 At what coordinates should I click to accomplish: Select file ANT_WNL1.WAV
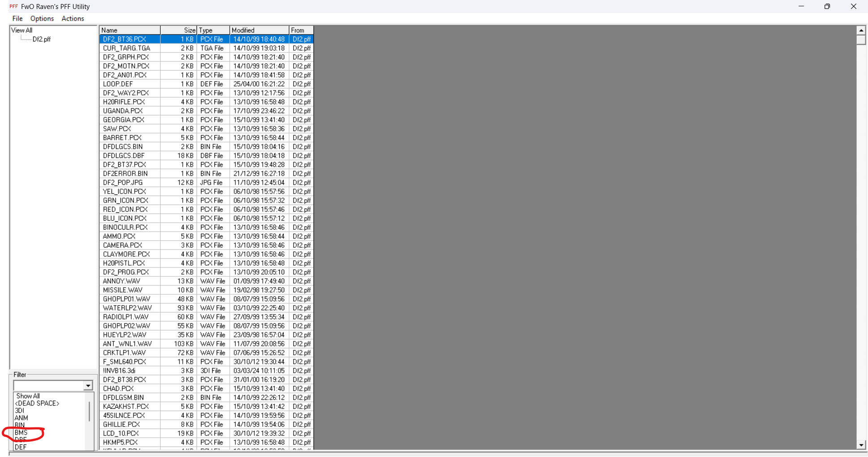(x=127, y=344)
